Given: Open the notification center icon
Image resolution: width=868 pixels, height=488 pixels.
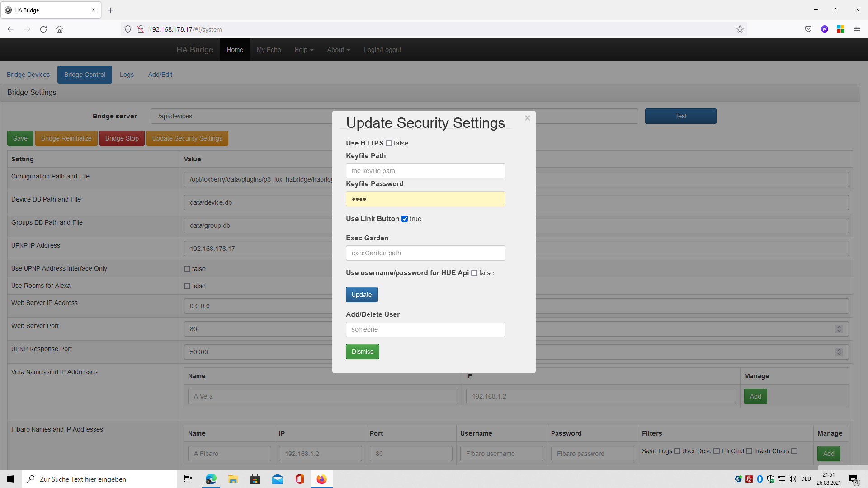Looking at the screenshot, I should pos(854,479).
